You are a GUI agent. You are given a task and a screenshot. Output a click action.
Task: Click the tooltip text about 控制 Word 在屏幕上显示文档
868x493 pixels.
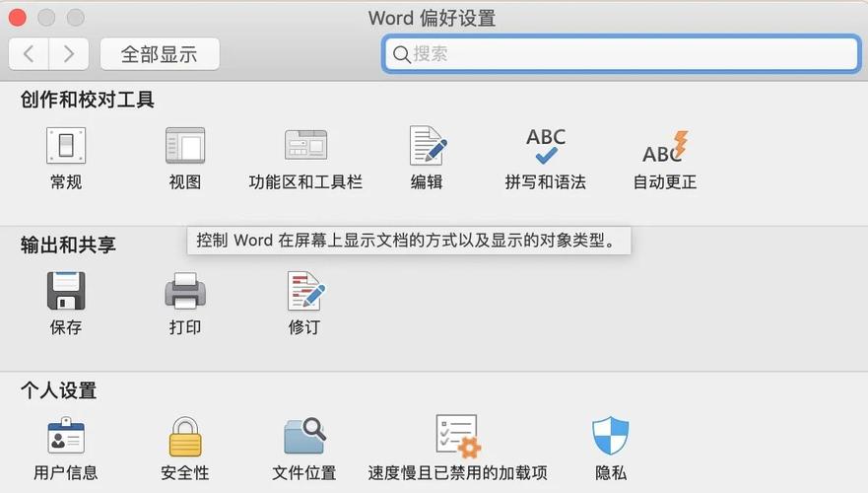click(407, 241)
